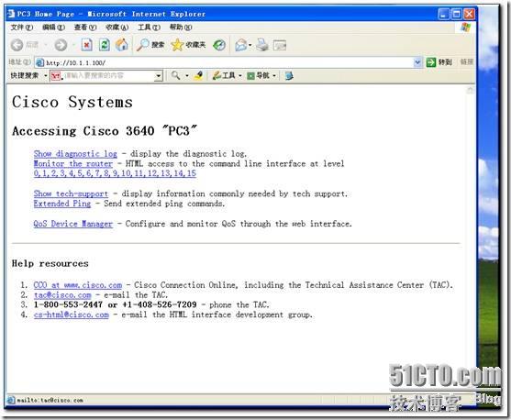Viewport: 511px width, 420px height.
Task: Open the 编辑(E) menu
Action: (54, 28)
